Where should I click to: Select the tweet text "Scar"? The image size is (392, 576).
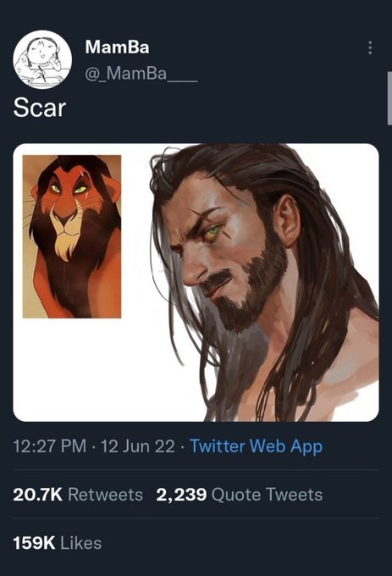tap(40, 108)
